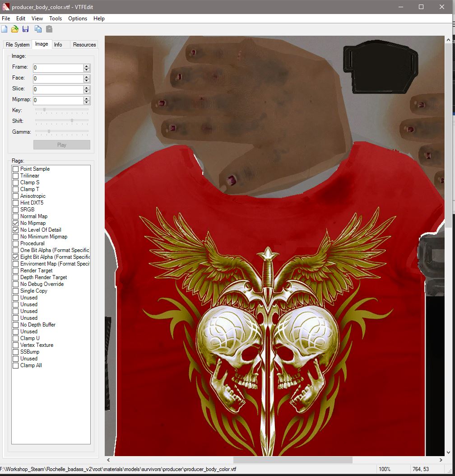
Task: Click the New file toolbar icon
Action: click(x=4, y=29)
